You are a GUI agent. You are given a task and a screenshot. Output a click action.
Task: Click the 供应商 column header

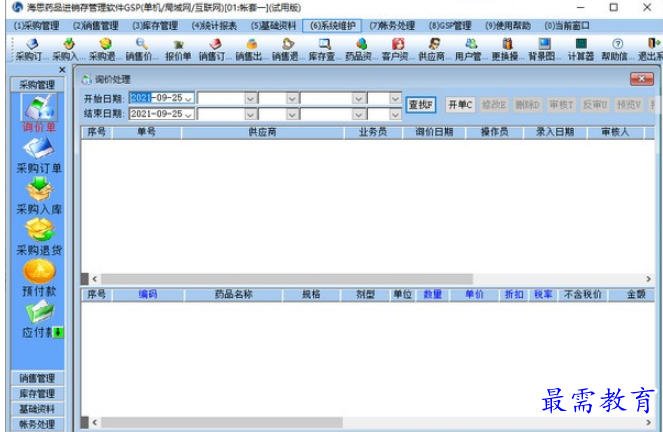point(262,132)
